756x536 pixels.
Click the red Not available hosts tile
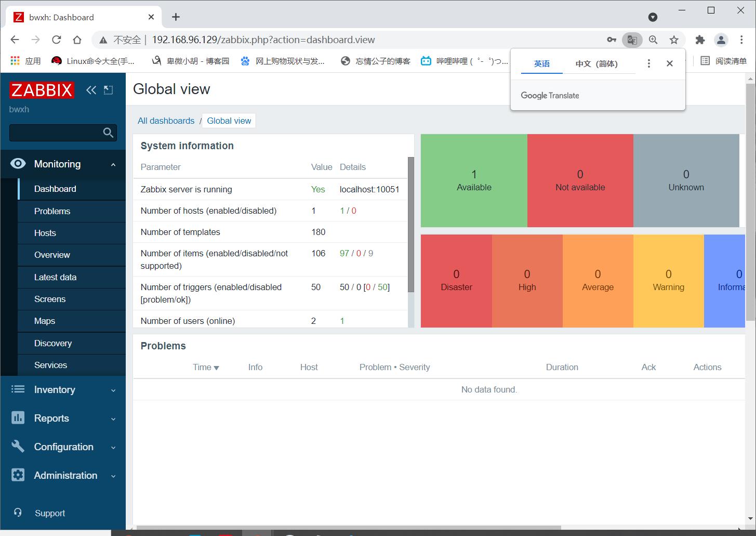(580, 180)
